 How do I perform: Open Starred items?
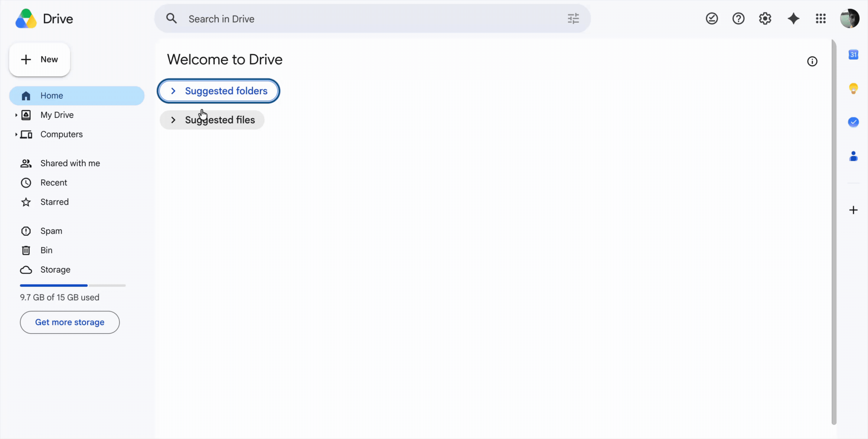(54, 202)
